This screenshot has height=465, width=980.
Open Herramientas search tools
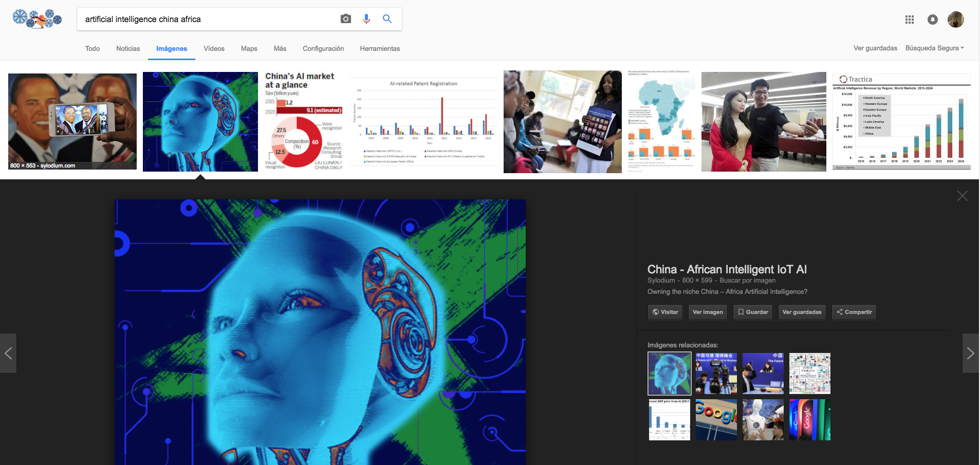coord(380,48)
